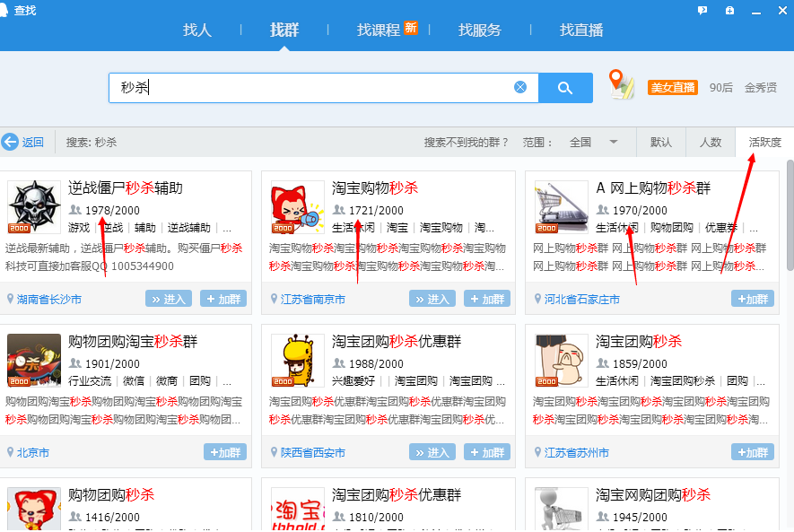Click the location pin icon beside 江苏省南京市
This screenshot has width=794, height=532.
tap(274, 299)
